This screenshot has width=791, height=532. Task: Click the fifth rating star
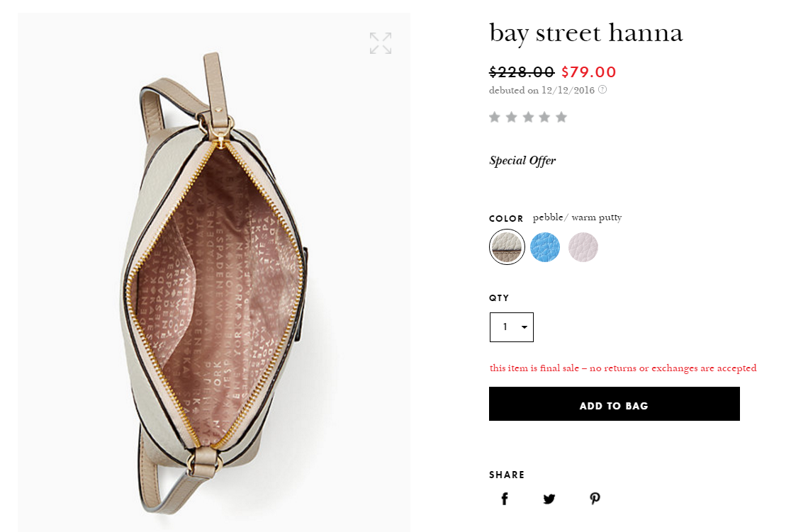(x=561, y=117)
